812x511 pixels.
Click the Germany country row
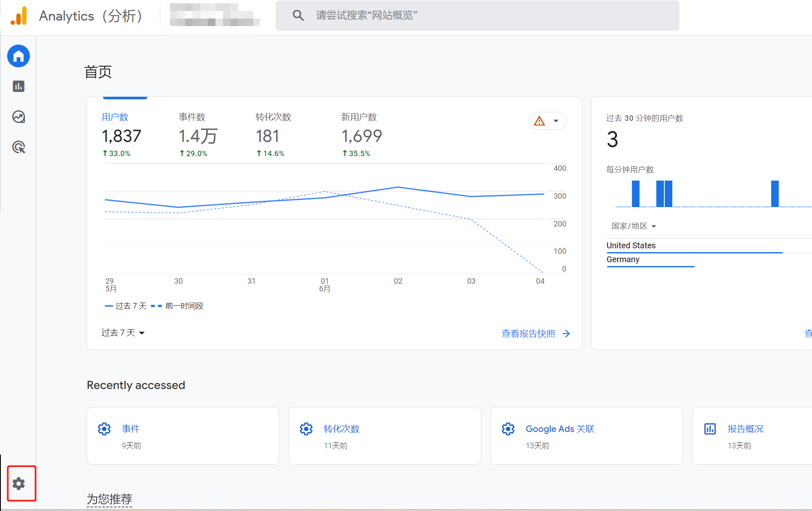[x=709, y=260]
